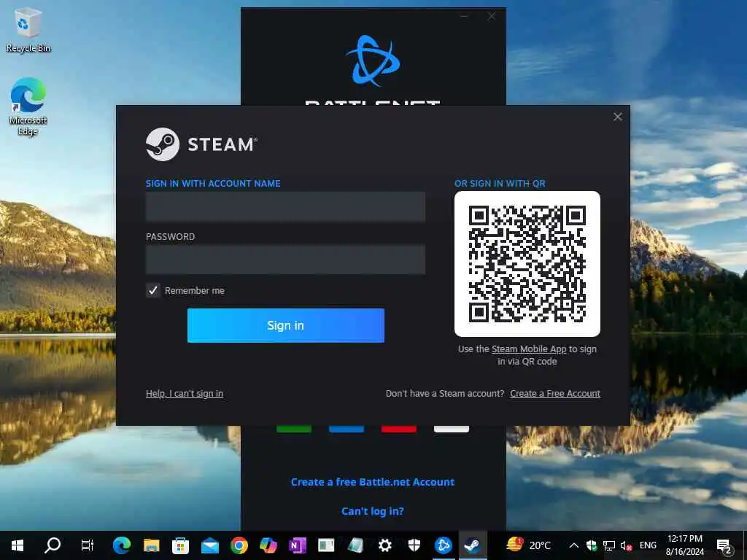Click the Steam taskbar icon

tap(472, 545)
